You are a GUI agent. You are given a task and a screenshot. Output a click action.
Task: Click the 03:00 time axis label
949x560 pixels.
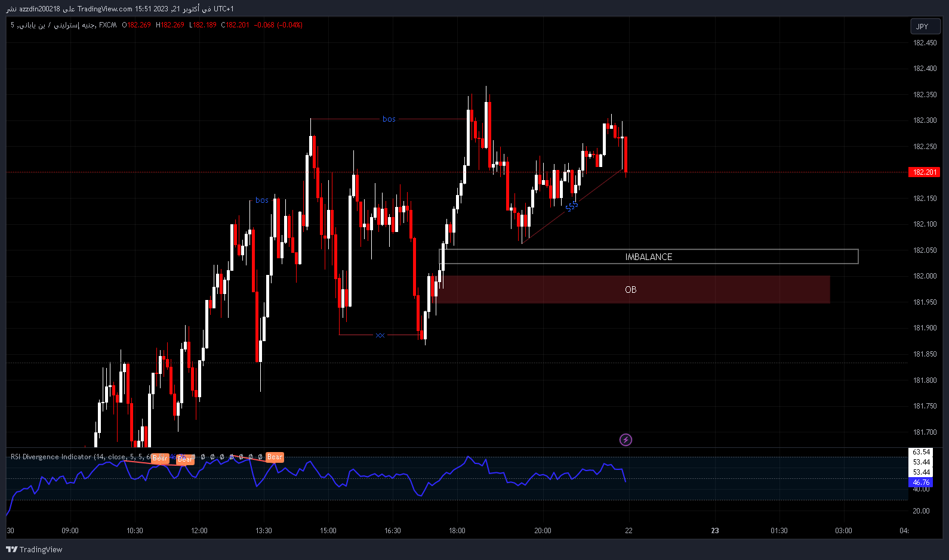click(x=844, y=531)
